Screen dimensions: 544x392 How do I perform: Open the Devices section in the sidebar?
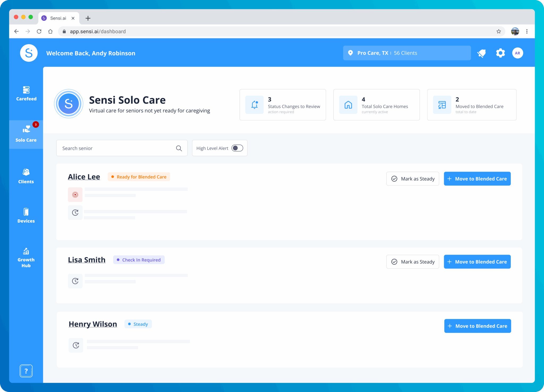click(x=26, y=215)
